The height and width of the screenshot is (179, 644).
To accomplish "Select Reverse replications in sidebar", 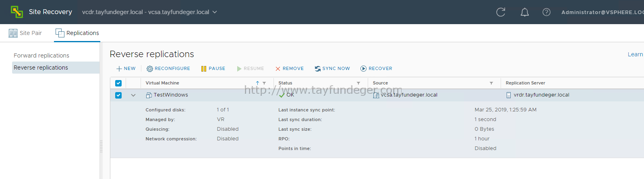I will coord(56,68).
